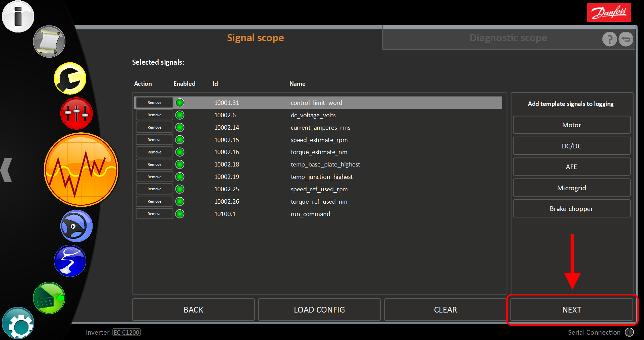
Task: Open the blue steering wheel control icon
Action: (x=76, y=226)
